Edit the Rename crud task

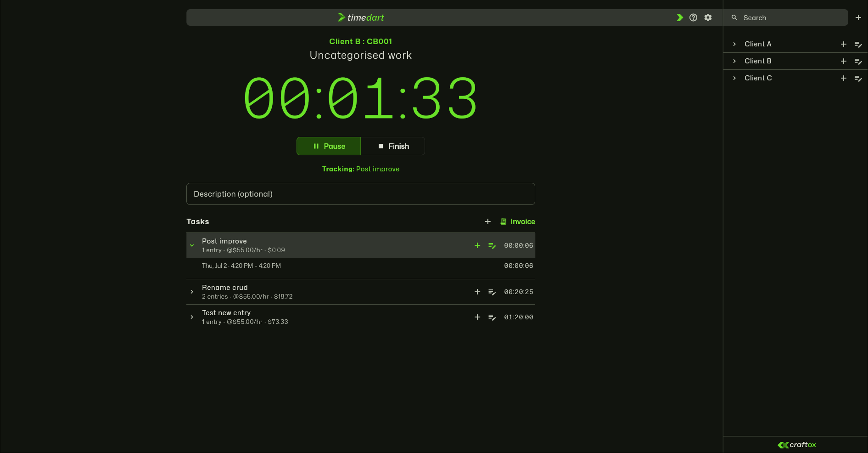tap(492, 292)
